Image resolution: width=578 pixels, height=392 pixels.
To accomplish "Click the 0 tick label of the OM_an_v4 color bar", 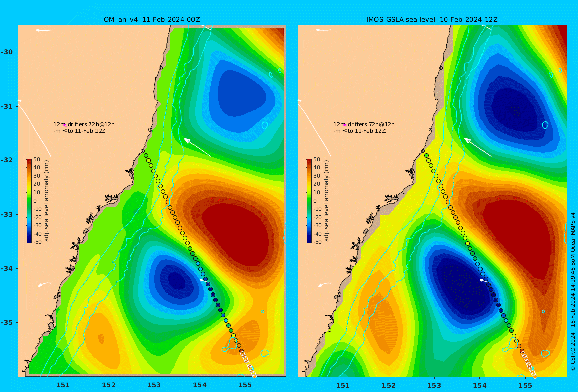I will 35,201.
